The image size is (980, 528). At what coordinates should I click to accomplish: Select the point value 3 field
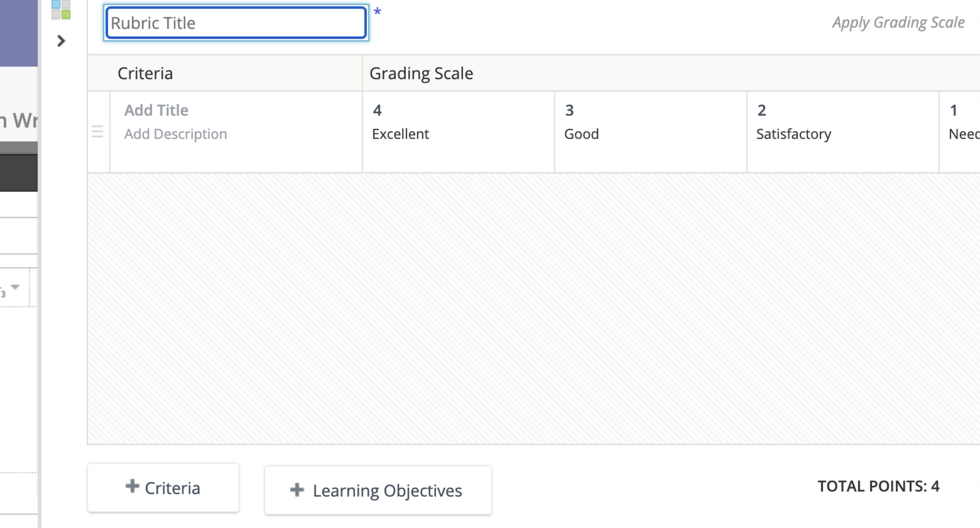coord(569,111)
